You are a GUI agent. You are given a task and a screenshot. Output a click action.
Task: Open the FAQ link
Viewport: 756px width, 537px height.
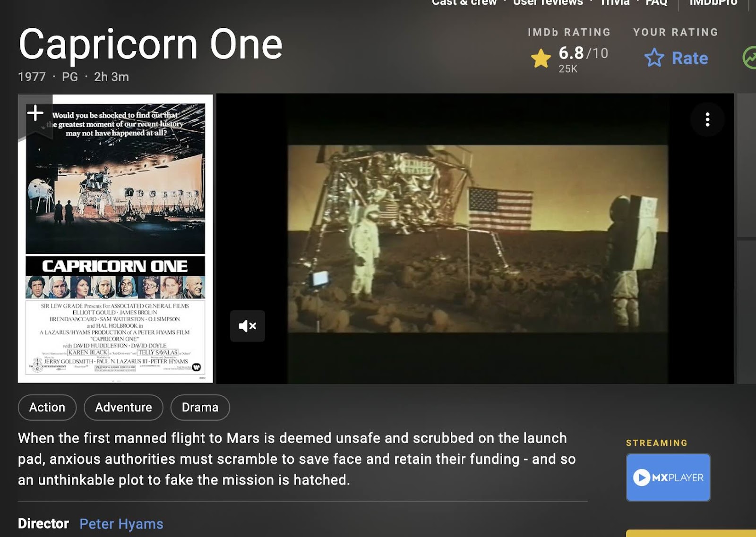[656, 3]
